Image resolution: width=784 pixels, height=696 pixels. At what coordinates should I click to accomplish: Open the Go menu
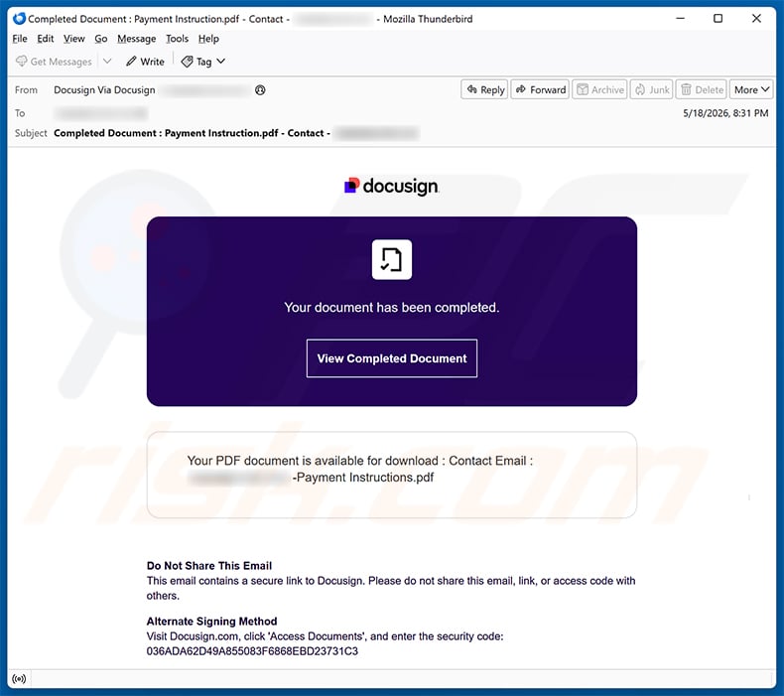tap(101, 39)
